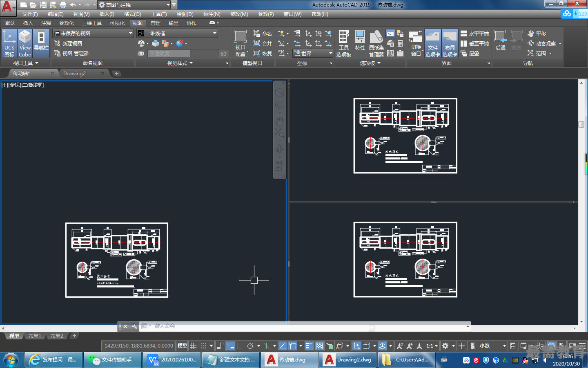Open the Drawing2.dwg taskbar button
The height and width of the screenshot is (368, 588).
pyautogui.click(x=348, y=360)
